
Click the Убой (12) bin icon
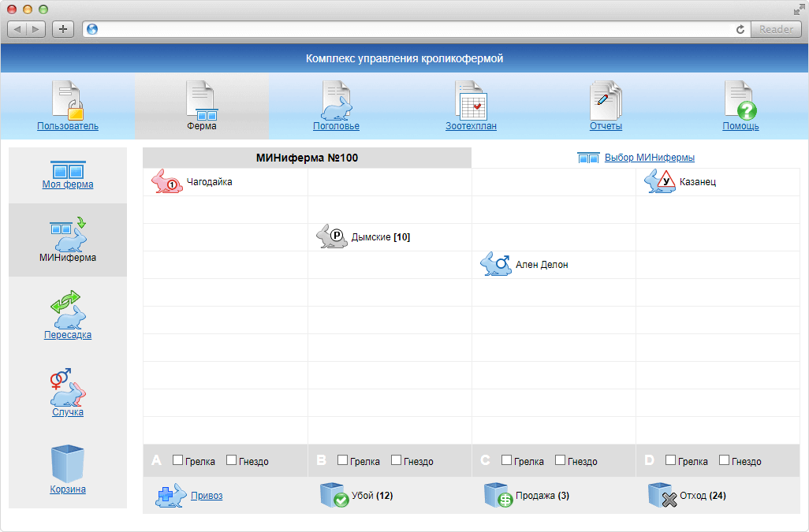(334, 496)
